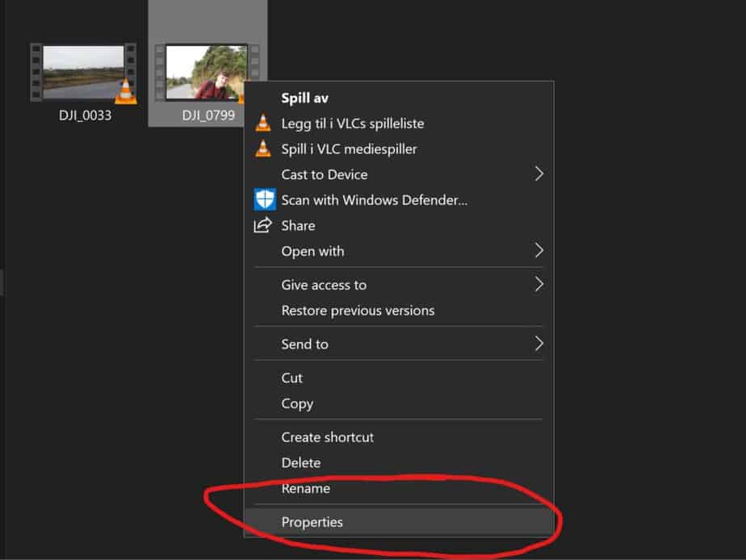Image resolution: width=746 pixels, height=560 pixels.
Task: Select the DJI_0033 video thumbnail
Action: pyautogui.click(x=84, y=73)
